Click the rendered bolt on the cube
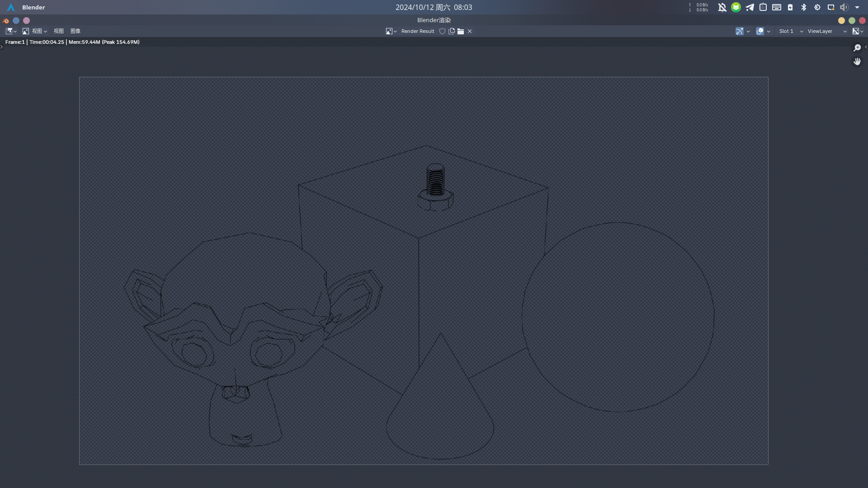The height and width of the screenshot is (488, 868). [x=435, y=187]
